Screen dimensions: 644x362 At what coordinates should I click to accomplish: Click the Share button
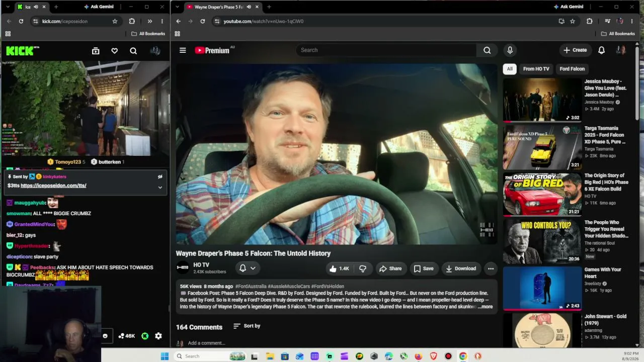tap(390, 268)
